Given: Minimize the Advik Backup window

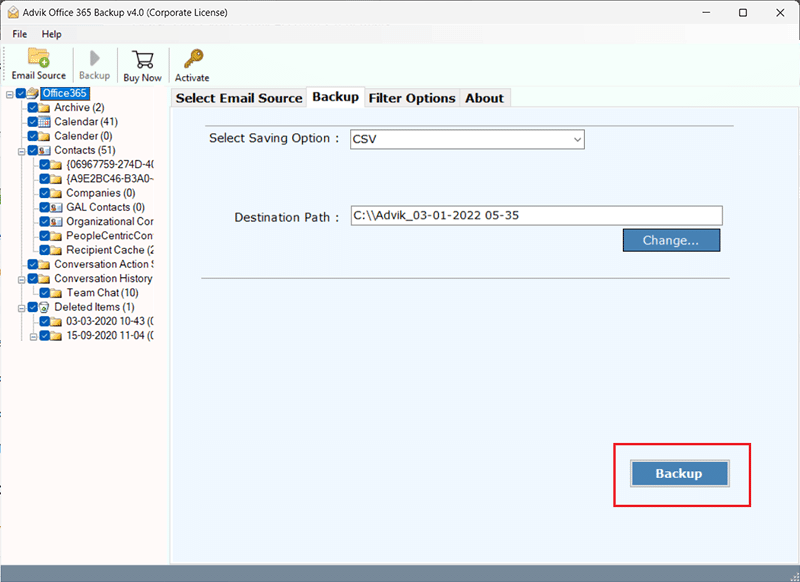Looking at the screenshot, I should (706, 13).
